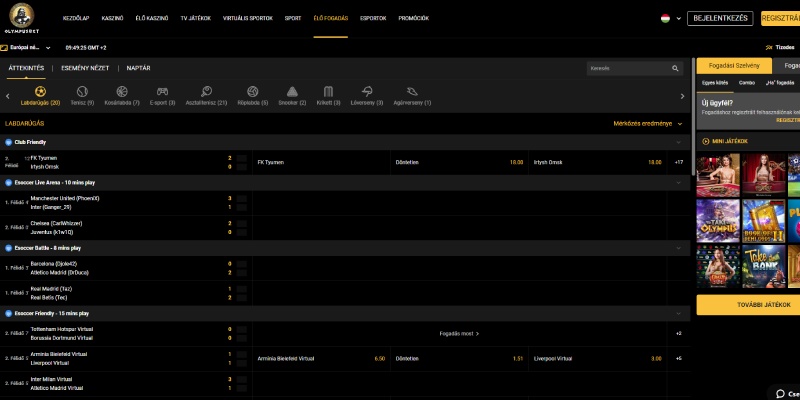The height and width of the screenshot is (400, 800).
Task: Open the language selector chevron
Action: click(x=679, y=18)
